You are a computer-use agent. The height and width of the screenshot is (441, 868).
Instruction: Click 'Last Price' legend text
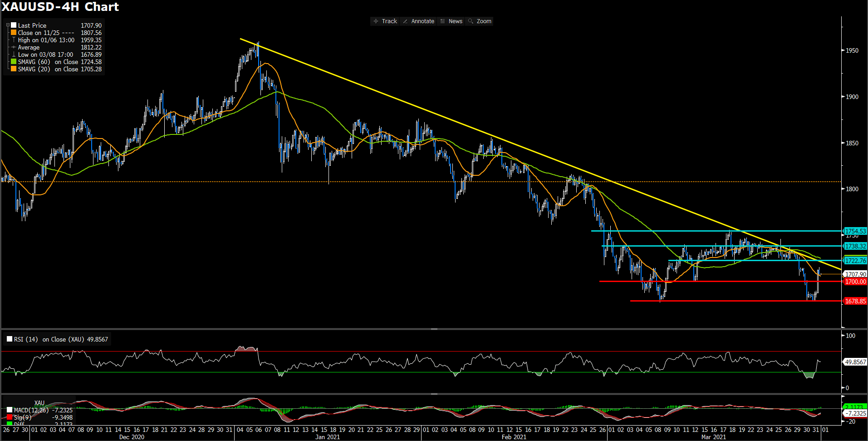32,25
